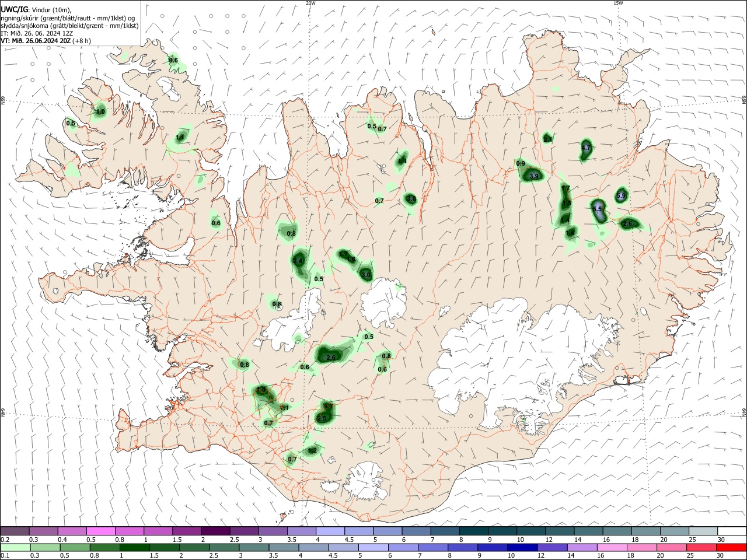The width and height of the screenshot is (747, 560).
Task: Select the 'slydda/snjókoma' legend description line
Action: click(69, 26)
